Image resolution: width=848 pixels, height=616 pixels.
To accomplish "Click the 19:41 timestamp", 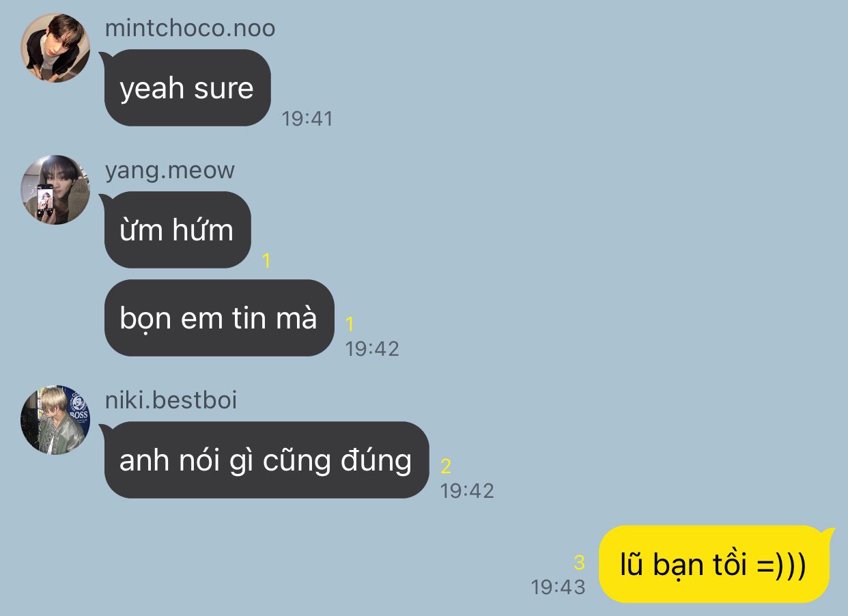I will pos(307,119).
